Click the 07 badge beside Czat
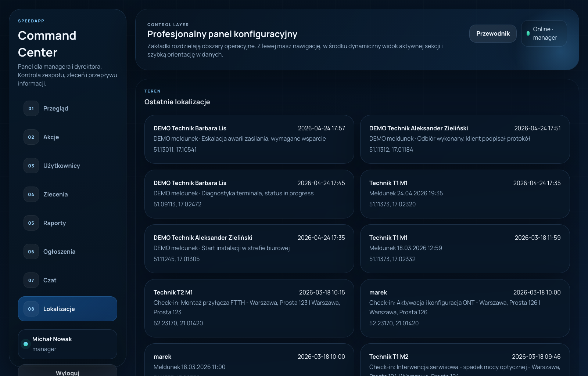588x376 pixels. click(31, 281)
